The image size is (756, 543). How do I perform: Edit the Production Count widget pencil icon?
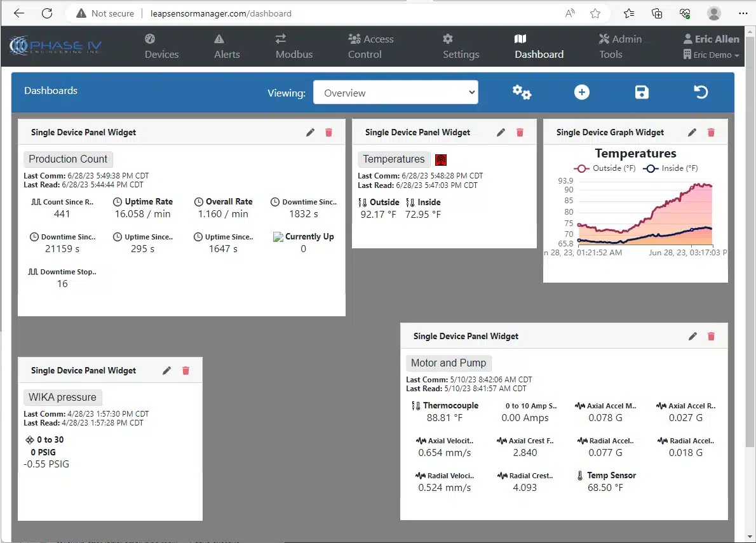310,133
